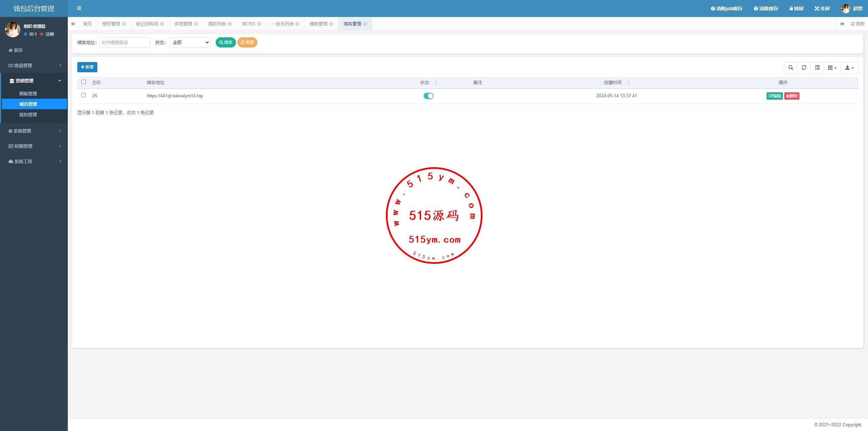Open 钱包管理 in the sidebar

[28, 115]
